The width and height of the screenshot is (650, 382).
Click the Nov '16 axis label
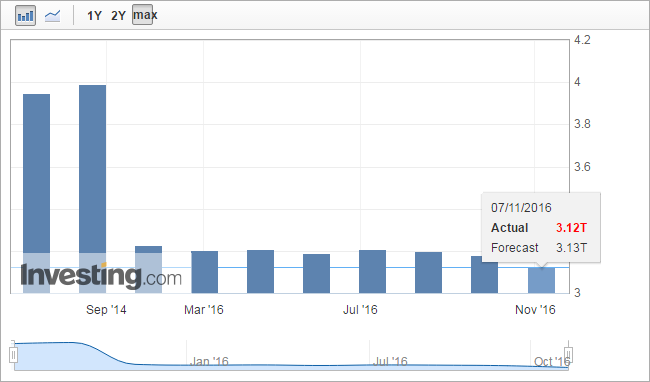(535, 310)
